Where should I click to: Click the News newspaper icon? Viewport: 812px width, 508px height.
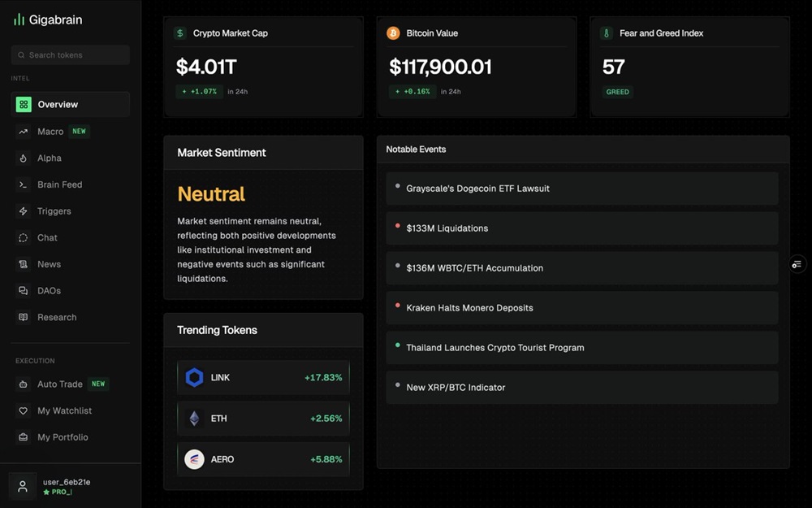click(24, 264)
